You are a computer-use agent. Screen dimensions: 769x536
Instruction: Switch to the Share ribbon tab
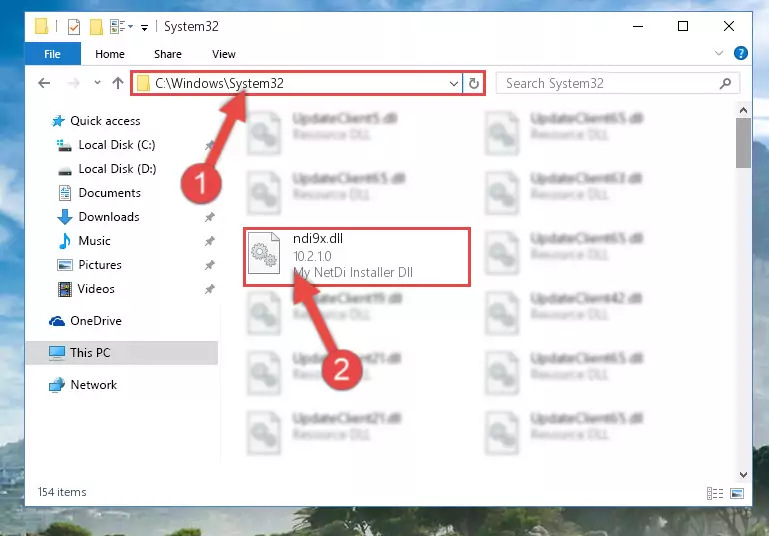(x=168, y=54)
